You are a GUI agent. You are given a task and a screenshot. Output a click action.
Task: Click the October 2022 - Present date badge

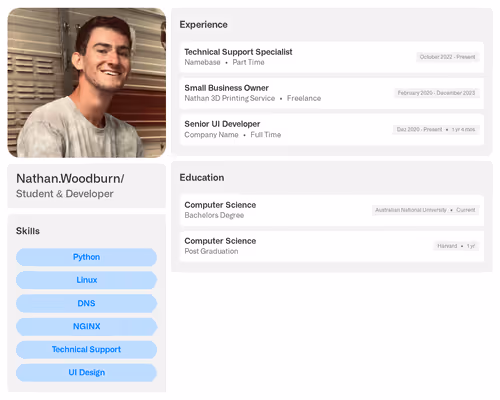pyautogui.click(x=448, y=57)
